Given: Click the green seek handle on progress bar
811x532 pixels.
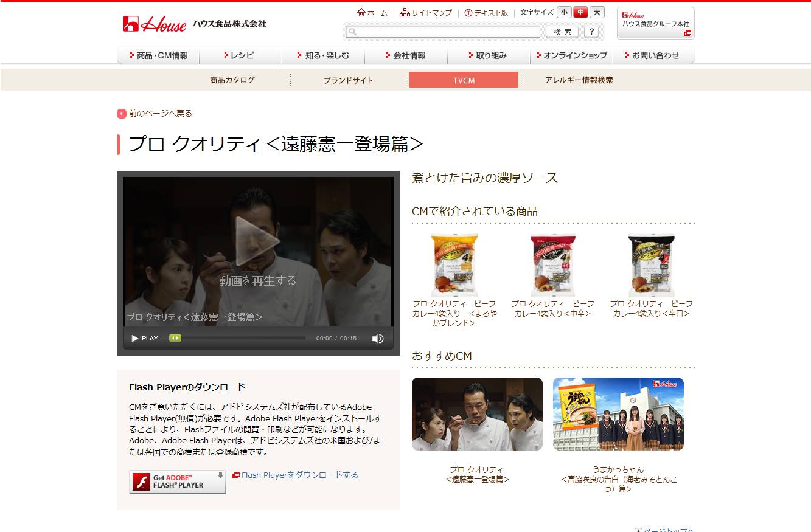Looking at the screenshot, I should point(175,338).
